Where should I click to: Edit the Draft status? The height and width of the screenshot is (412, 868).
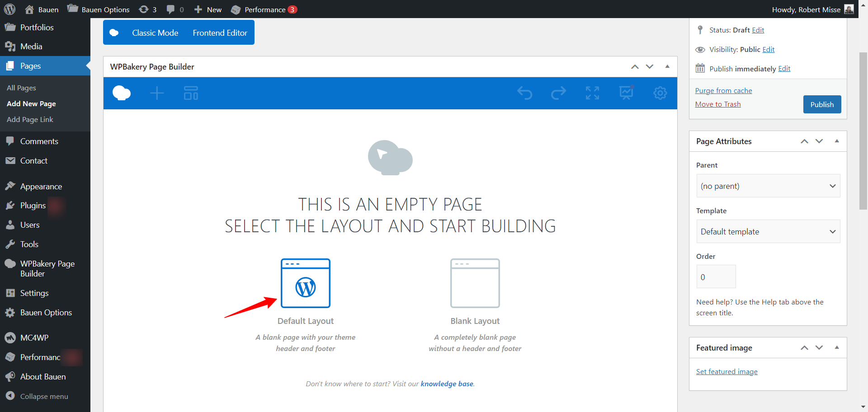(758, 30)
